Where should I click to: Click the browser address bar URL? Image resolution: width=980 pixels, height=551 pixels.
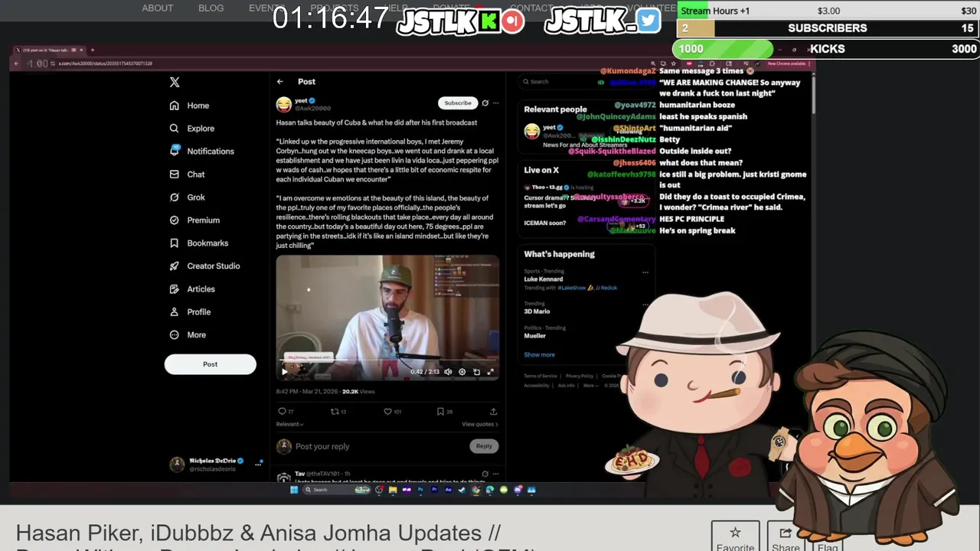click(x=105, y=64)
